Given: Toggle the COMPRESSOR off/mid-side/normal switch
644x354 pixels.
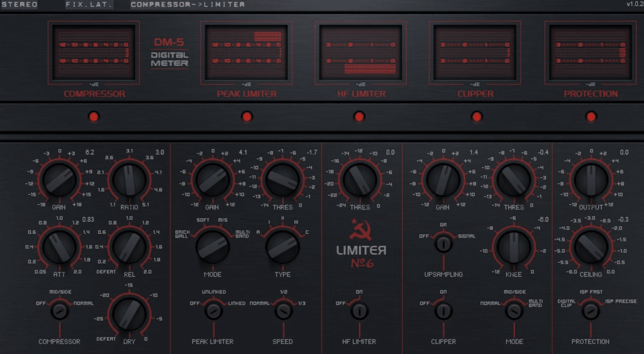Looking at the screenshot, I should (60, 311).
